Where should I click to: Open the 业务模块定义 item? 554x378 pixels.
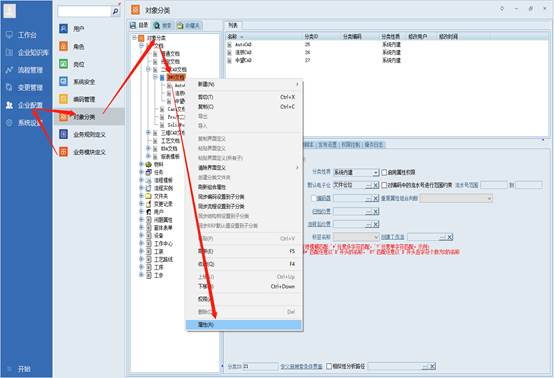coord(89,152)
